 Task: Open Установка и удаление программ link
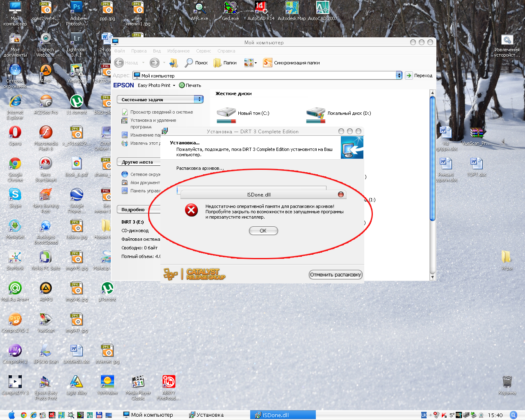[x=153, y=123]
